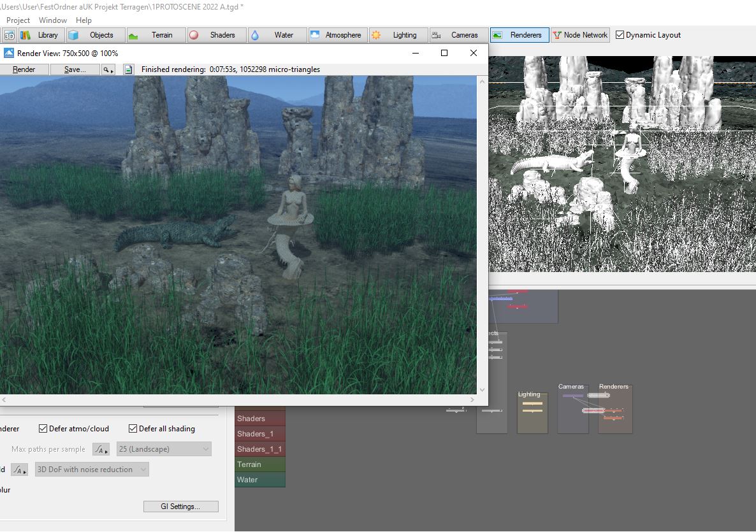Image resolution: width=756 pixels, height=532 pixels.
Task: Click the 3D Preview icon in toolbar
Action: tap(9, 35)
